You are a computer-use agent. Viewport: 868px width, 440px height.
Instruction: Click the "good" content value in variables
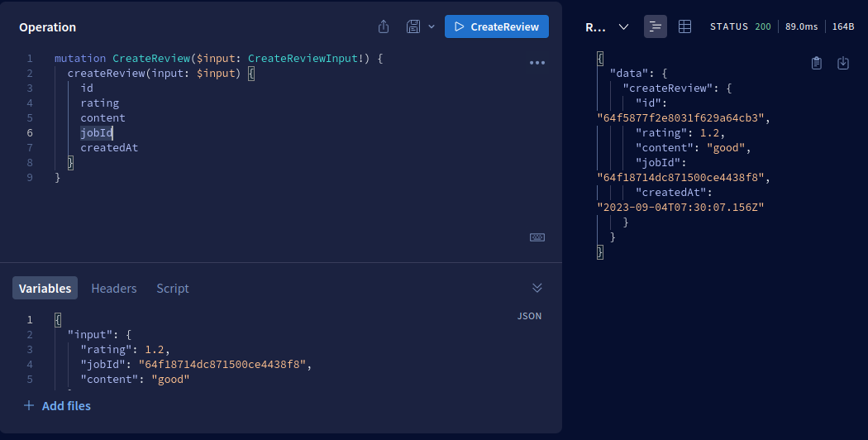point(170,379)
